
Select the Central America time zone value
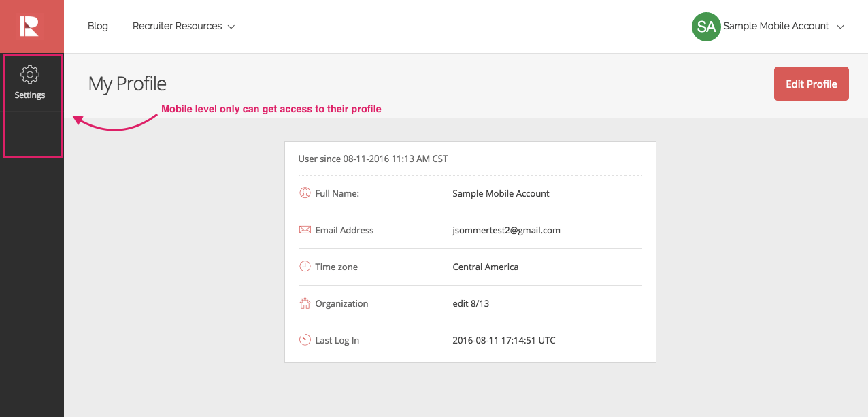point(485,267)
